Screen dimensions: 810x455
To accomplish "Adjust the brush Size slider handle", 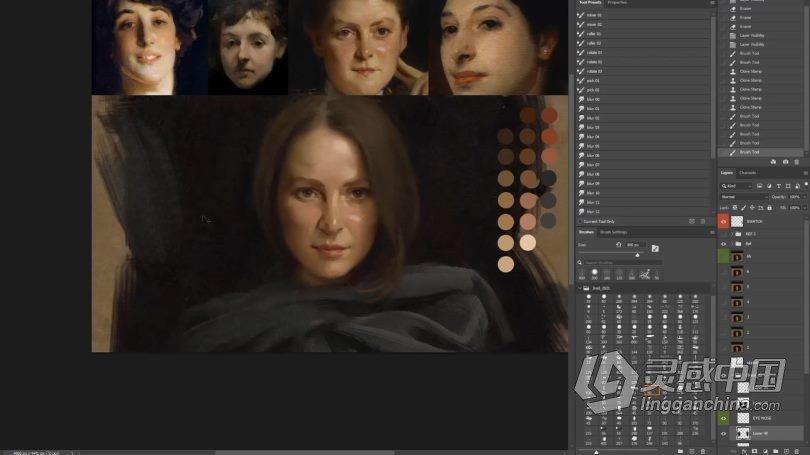I will point(637,255).
